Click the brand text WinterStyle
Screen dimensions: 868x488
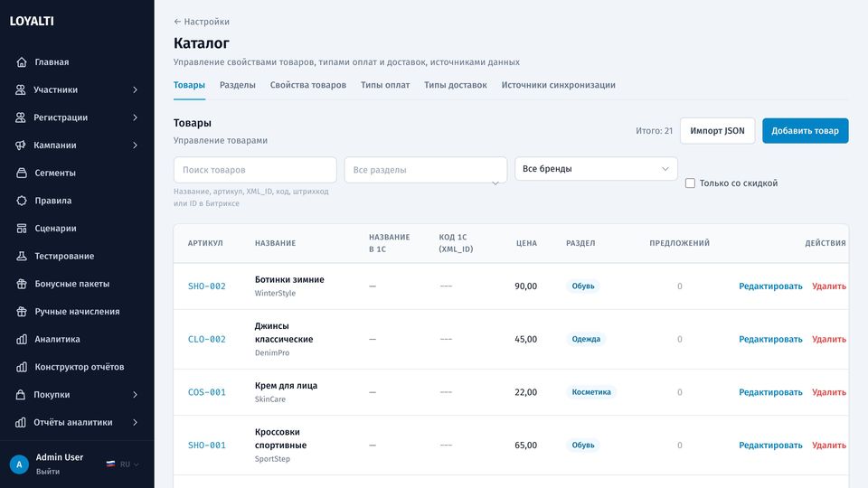[275, 293]
